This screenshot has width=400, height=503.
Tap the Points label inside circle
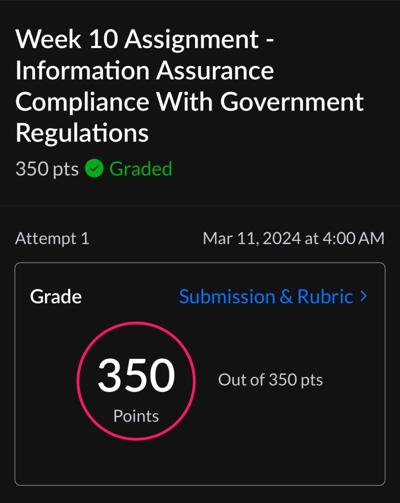pyautogui.click(x=136, y=416)
